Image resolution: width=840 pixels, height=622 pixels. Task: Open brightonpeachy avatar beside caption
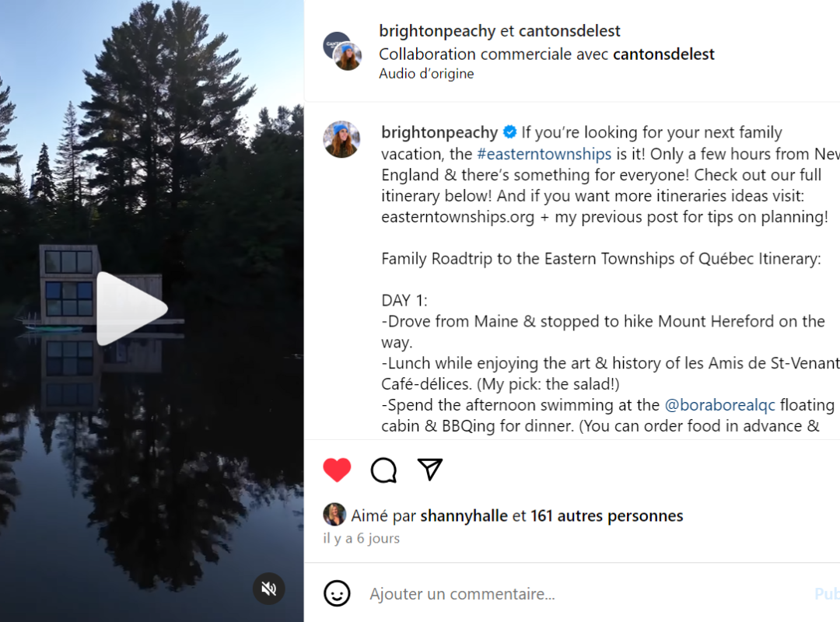[341, 140]
